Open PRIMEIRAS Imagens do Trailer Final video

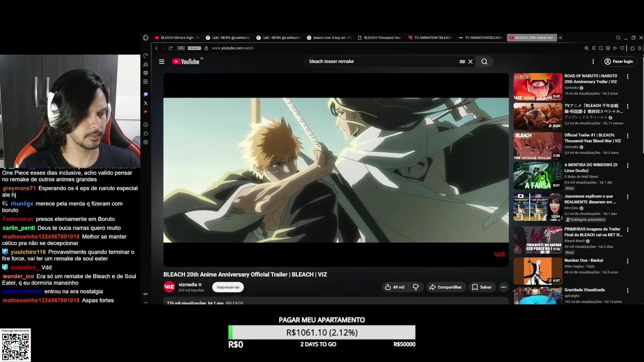pyautogui.click(x=538, y=240)
